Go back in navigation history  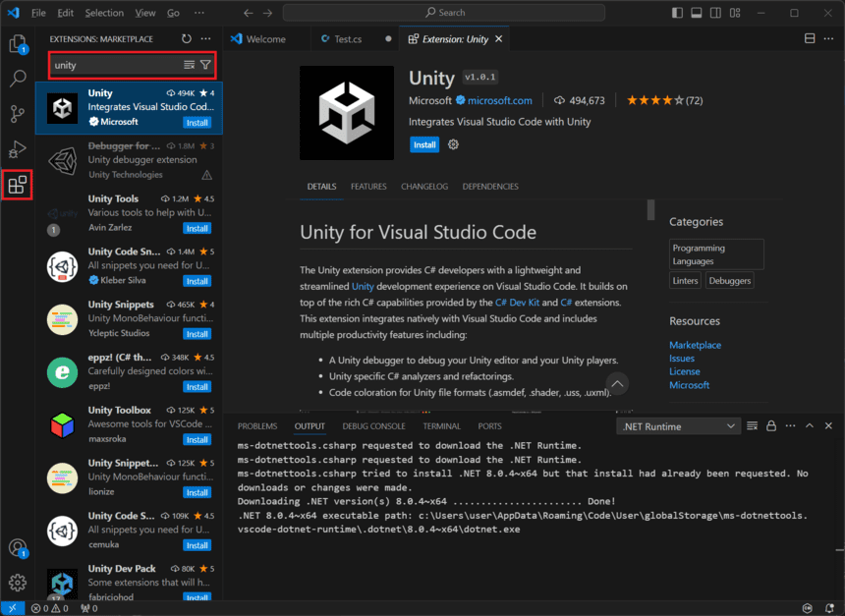tap(248, 13)
